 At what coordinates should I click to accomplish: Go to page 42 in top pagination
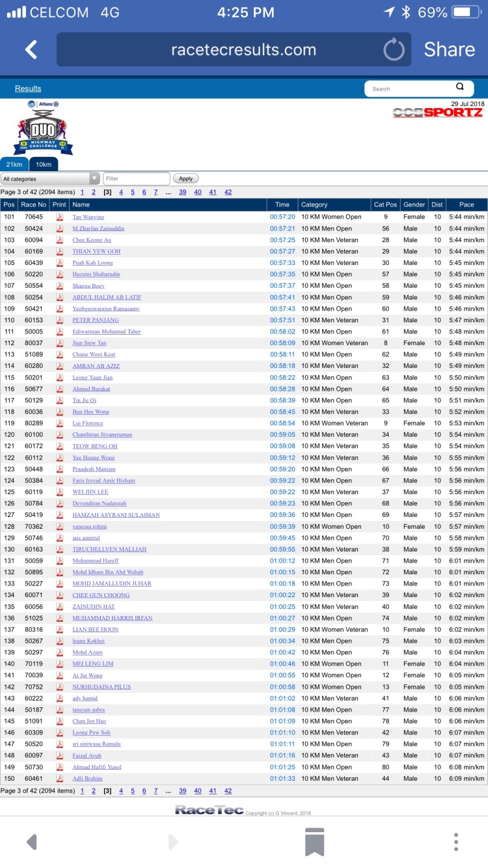point(228,192)
